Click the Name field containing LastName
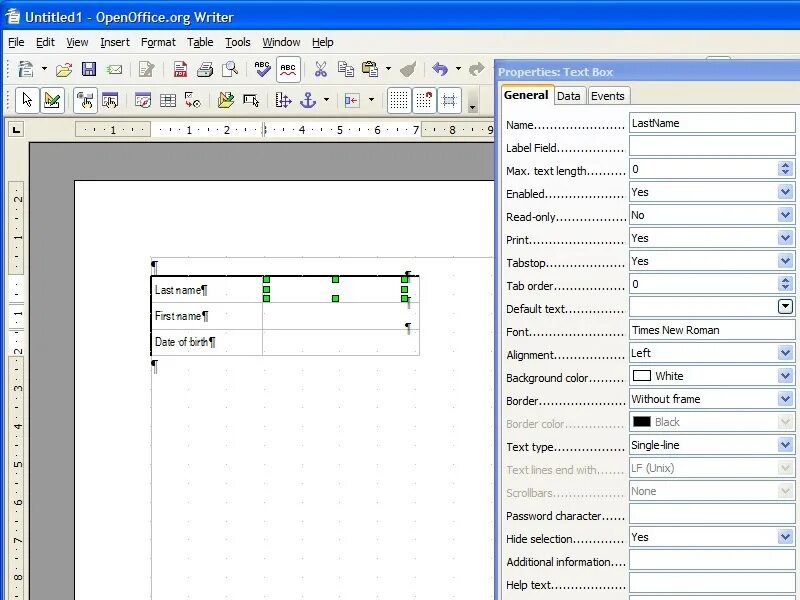 point(712,123)
